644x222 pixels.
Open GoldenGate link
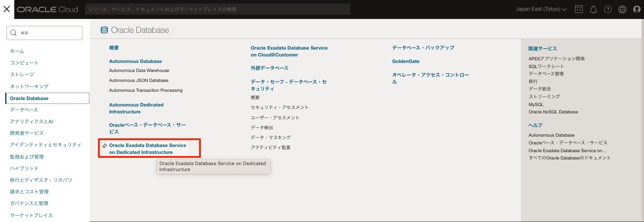coord(406,61)
